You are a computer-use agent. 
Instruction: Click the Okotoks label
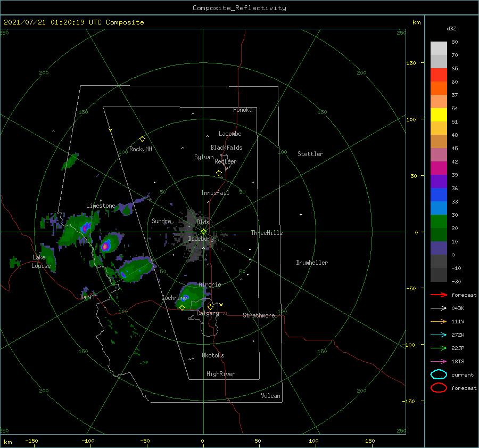[213, 355]
